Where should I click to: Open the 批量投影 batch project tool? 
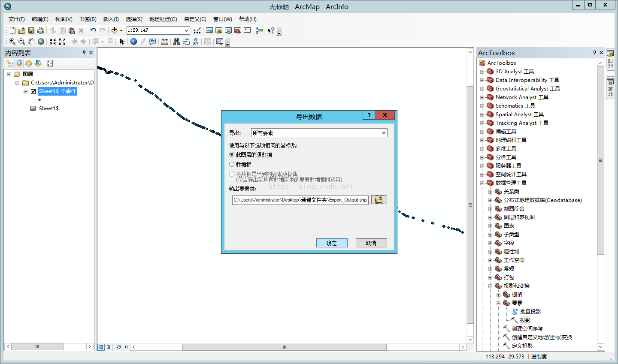530,312
